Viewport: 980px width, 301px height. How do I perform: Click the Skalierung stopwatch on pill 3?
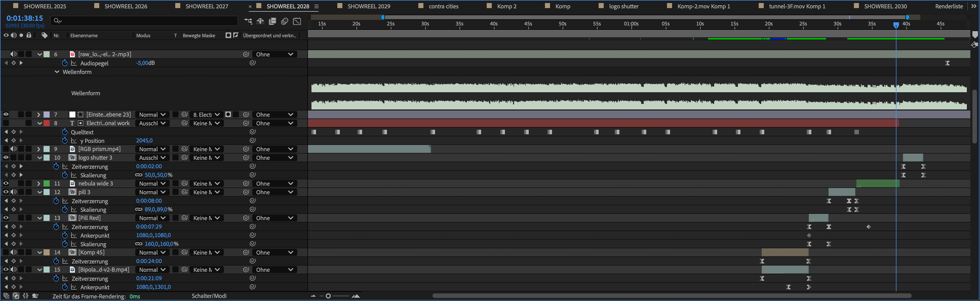click(x=65, y=210)
